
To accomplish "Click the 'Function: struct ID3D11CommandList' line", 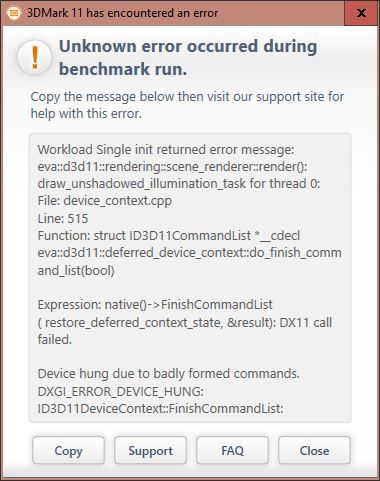I will tap(169, 236).
